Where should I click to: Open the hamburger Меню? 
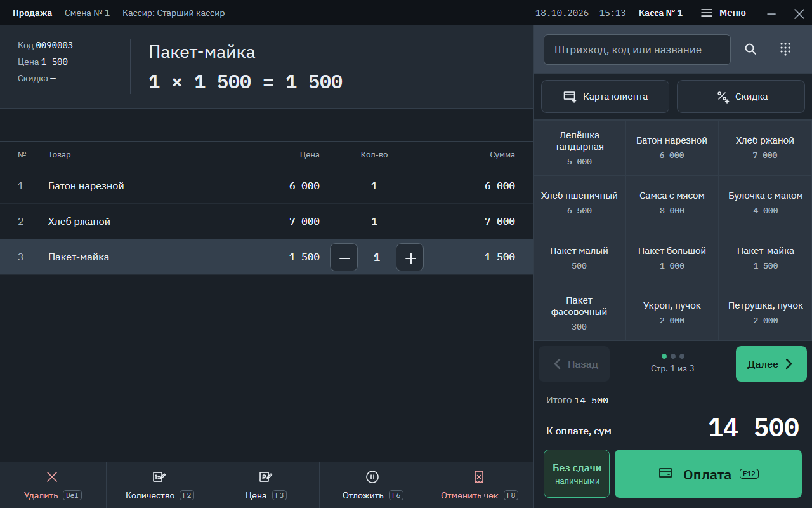click(723, 13)
